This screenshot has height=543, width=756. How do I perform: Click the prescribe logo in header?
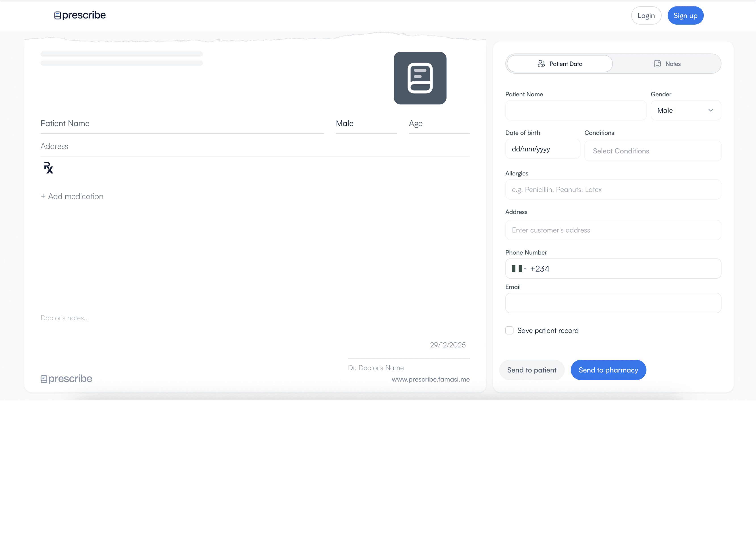80,15
